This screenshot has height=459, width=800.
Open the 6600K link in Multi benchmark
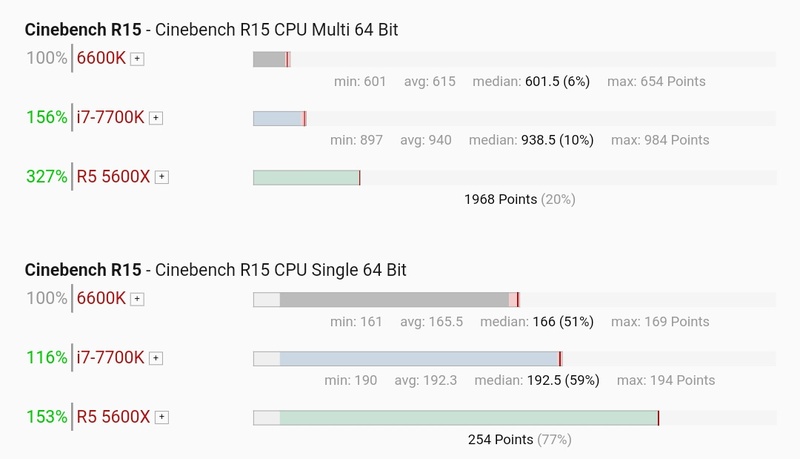102,58
